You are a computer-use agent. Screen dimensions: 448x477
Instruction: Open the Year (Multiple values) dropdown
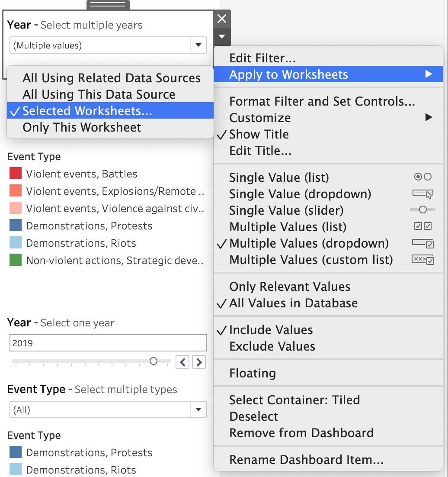pyautogui.click(x=198, y=45)
